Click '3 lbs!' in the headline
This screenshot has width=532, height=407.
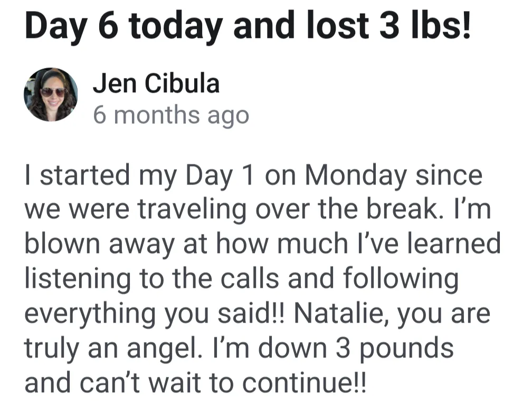tap(425, 25)
